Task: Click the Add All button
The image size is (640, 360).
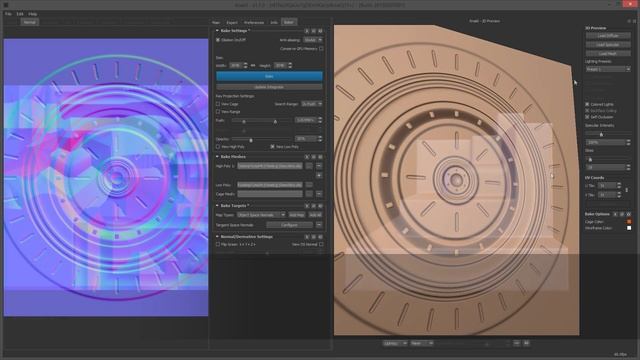Action: (x=315, y=215)
